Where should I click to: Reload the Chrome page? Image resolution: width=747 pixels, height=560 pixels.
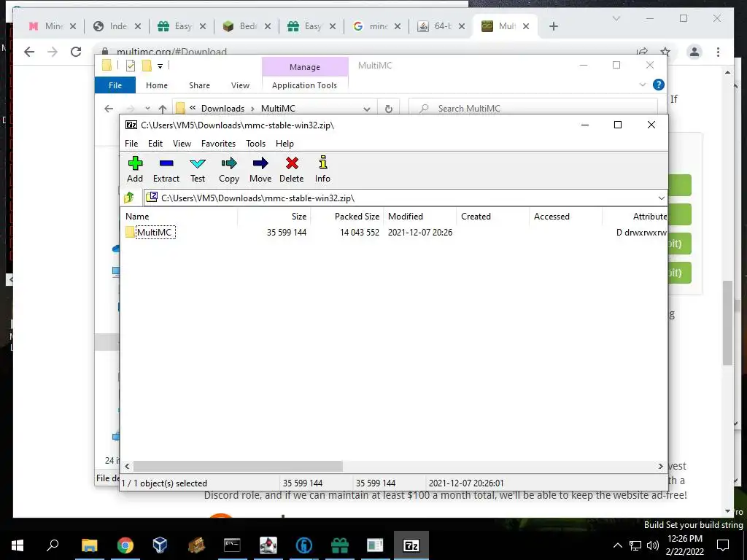pos(76,52)
